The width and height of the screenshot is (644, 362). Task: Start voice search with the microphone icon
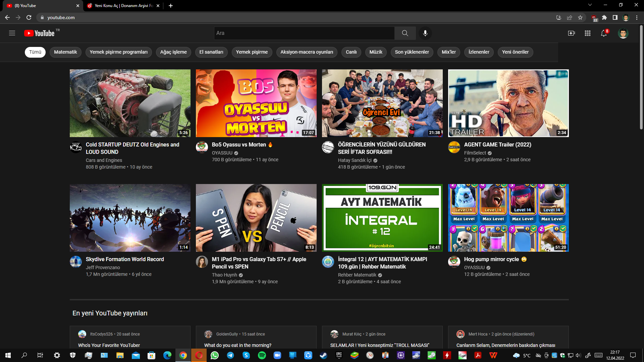425,33
